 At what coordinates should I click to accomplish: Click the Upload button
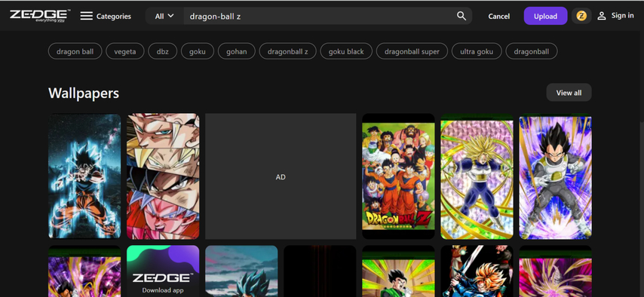tap(545, 16)
